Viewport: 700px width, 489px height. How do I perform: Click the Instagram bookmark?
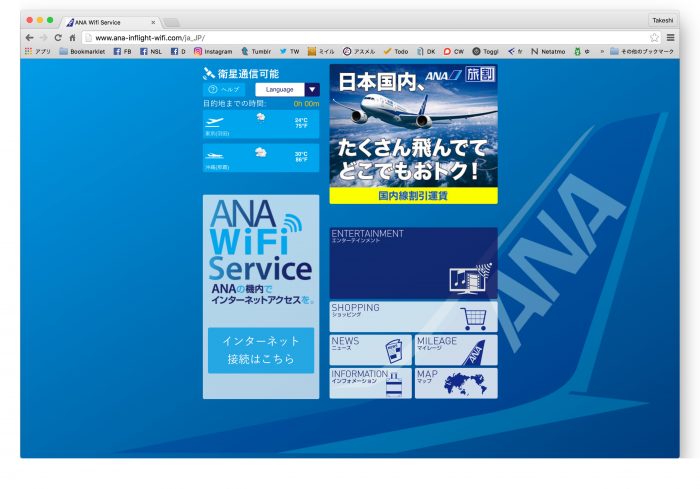point(213,51)
